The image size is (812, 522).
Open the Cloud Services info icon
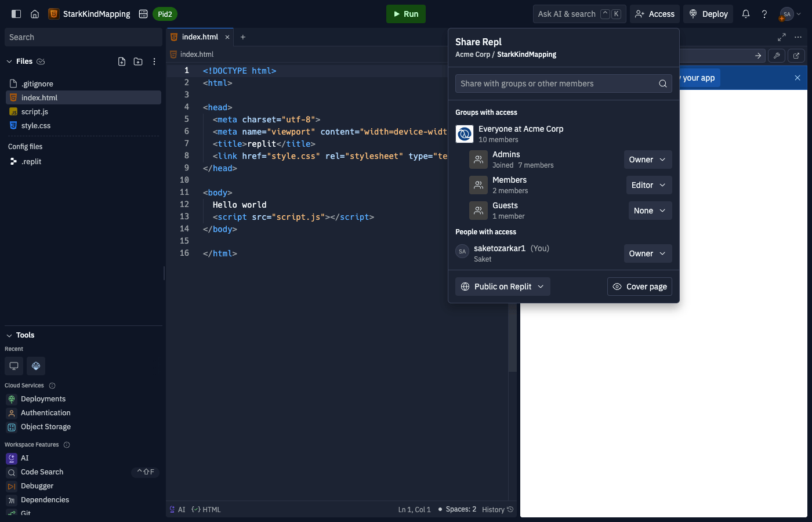coord(52,386)
